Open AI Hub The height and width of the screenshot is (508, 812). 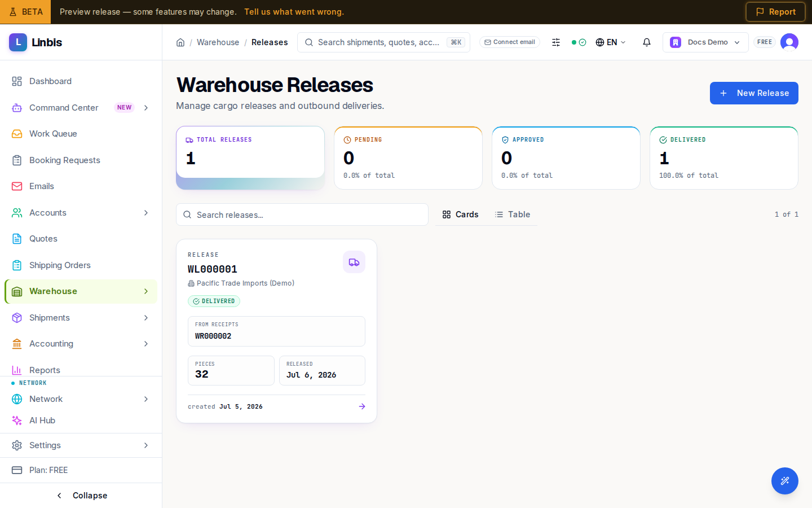coord(81,421)
